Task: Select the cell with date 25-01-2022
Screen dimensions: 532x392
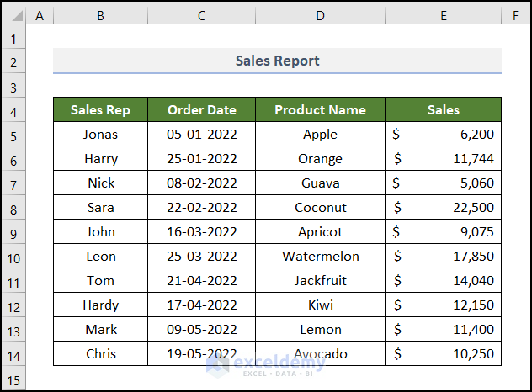Action: click(x=201, y=159)
